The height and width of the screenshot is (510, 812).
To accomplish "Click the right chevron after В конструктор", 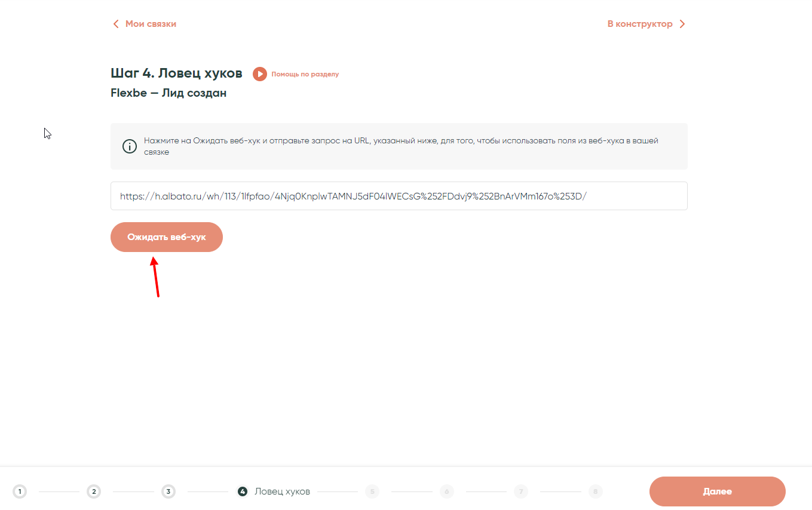I will click(x=682, y=24).
